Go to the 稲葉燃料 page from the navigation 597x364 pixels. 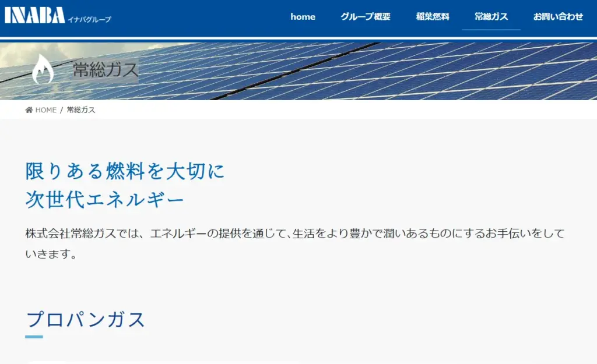(x=433, y=17)
